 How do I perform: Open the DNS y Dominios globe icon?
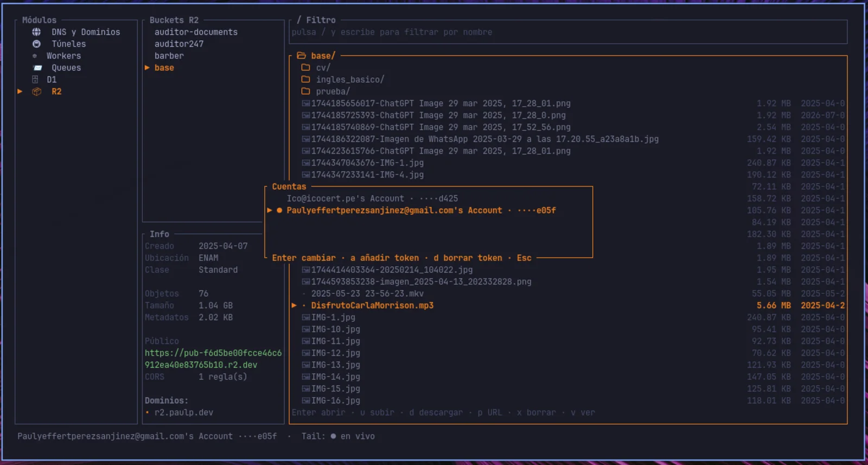pyautogui.click(x=36, y=32)
